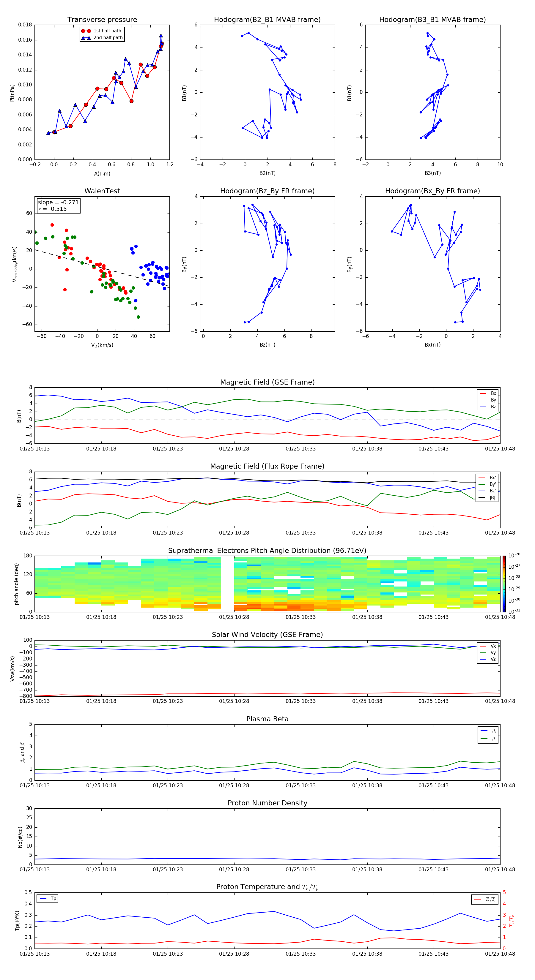The width and height of the screenshot is (535, 980).
Task: Click the 'Hodogram(Bx_By FR frame)' title
Action: [432, 191]
